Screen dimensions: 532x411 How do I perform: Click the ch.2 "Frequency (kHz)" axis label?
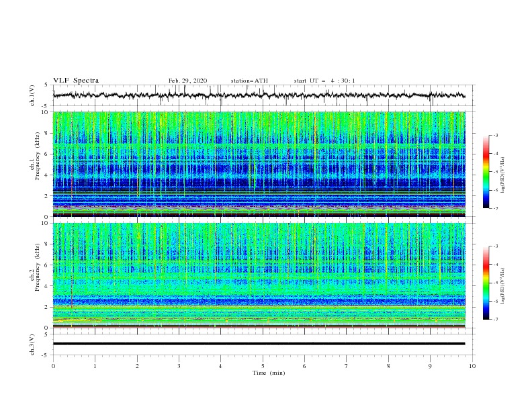pos(38,267)
